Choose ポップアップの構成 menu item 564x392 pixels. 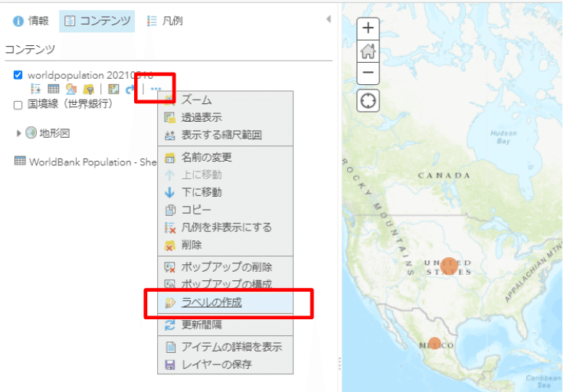[225, 284]
